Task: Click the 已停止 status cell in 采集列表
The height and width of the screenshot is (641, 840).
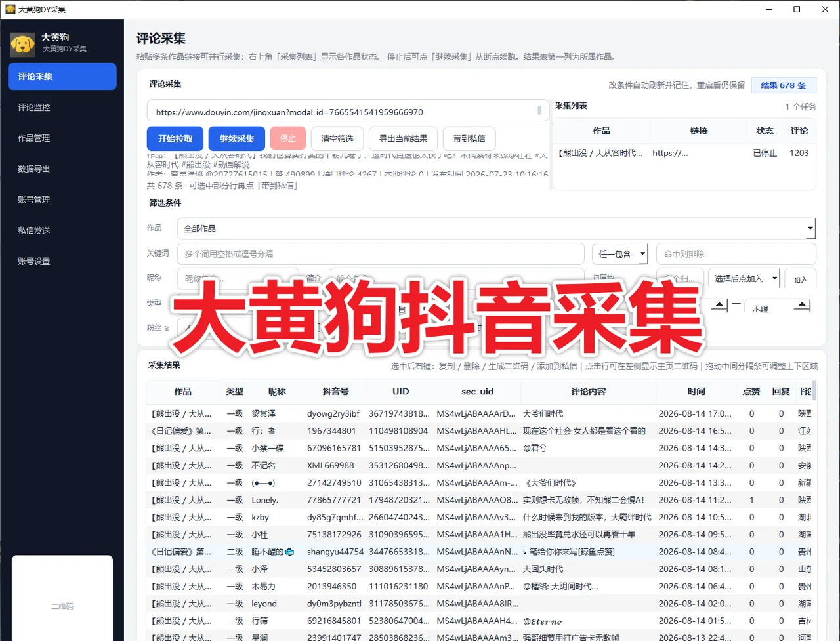Action: point(765,153)
